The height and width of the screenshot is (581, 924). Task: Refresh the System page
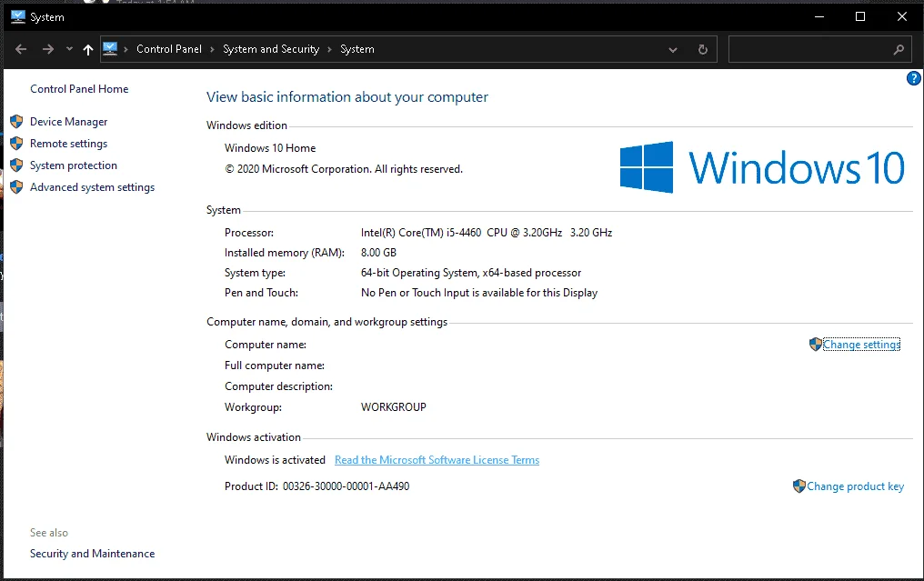point(702,49)
